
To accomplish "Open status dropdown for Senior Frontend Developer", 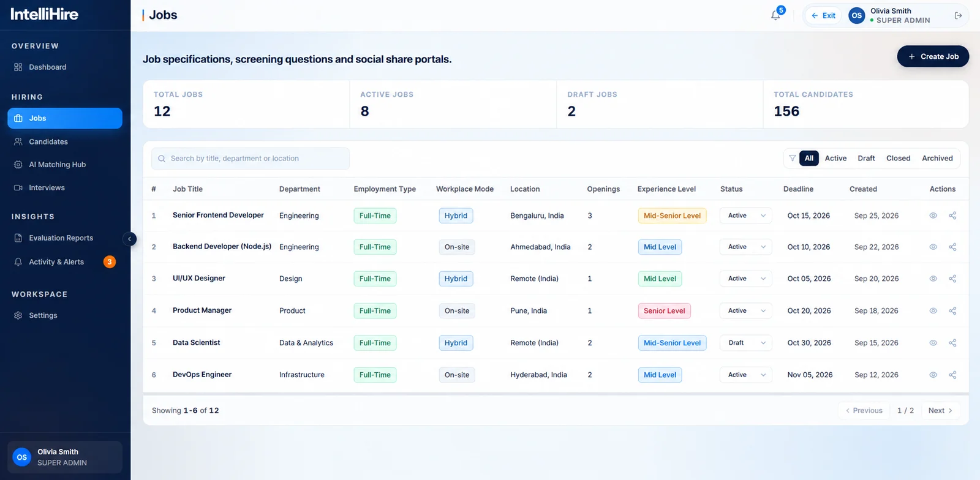I will pos(746,216).
